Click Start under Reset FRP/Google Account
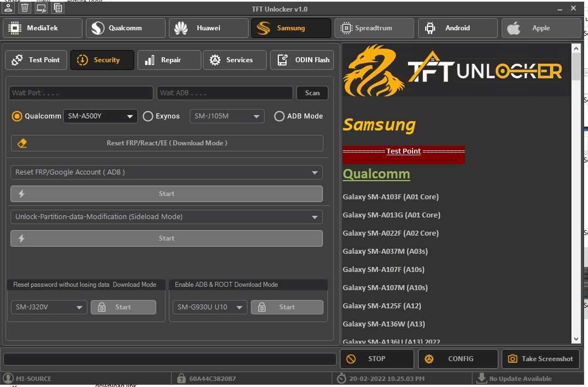The width and height of the screenshot is (588, 387). [167, 194]
